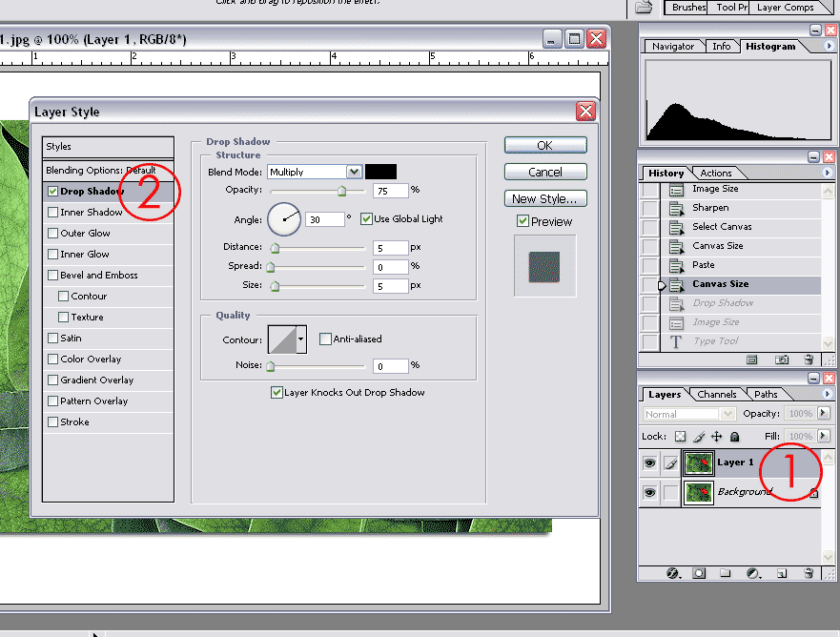Expand the Contour picker dropdown arrow
This screenshot has height=637, width=840.
(x=301, y=339)
